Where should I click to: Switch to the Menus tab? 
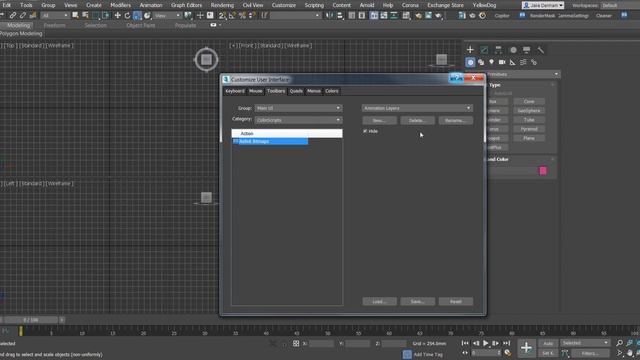[314, 91]
